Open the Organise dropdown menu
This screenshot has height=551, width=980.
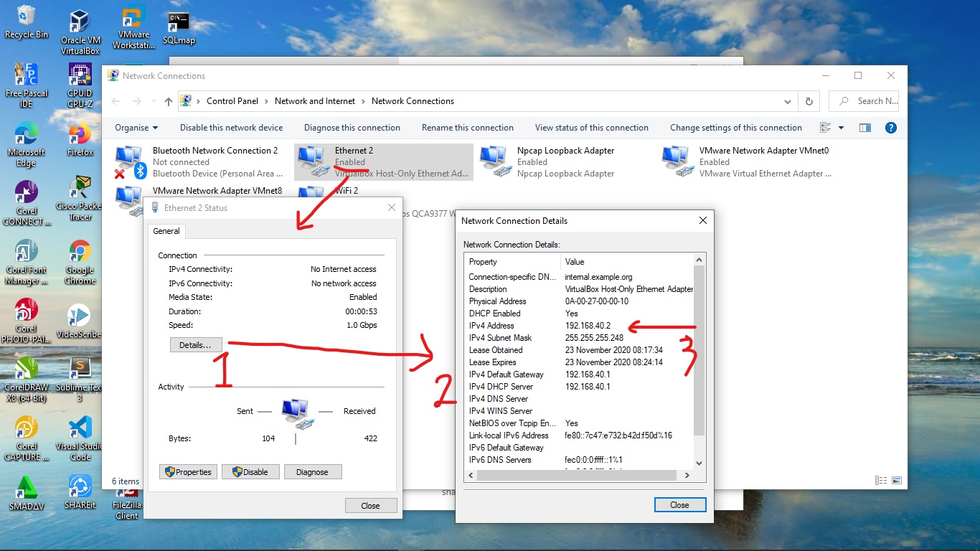[x=136, y=127]
